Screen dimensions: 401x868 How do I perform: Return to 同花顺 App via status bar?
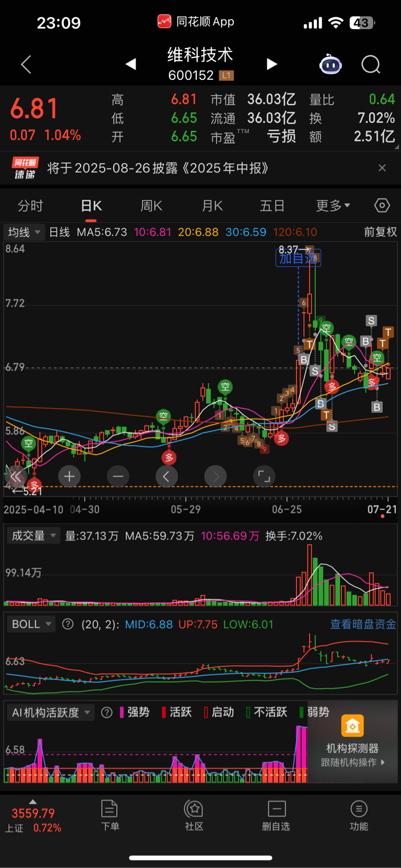tap(196, 21)
